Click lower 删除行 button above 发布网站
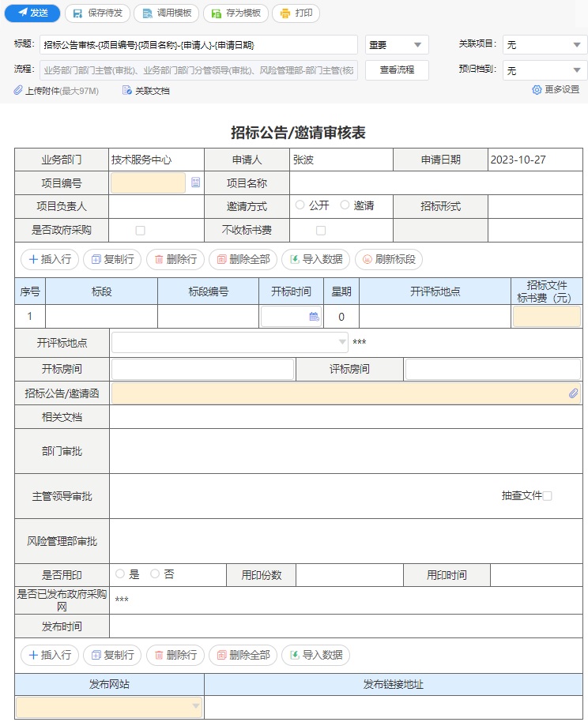The image size is (588, 722). click(x=175, y=655)
